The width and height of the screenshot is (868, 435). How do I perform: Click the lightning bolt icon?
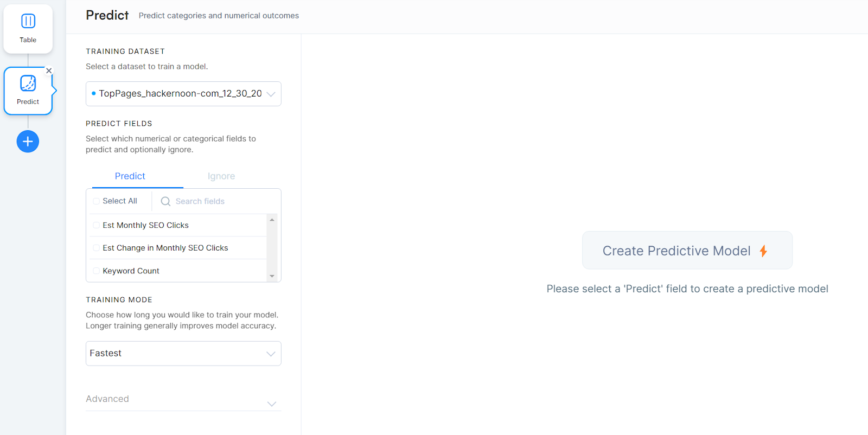pos(763,251)
